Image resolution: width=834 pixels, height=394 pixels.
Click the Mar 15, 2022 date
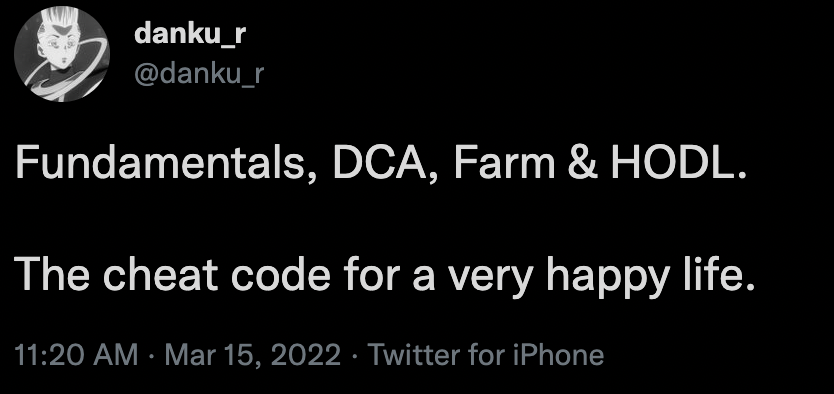[x=253, y=355]
